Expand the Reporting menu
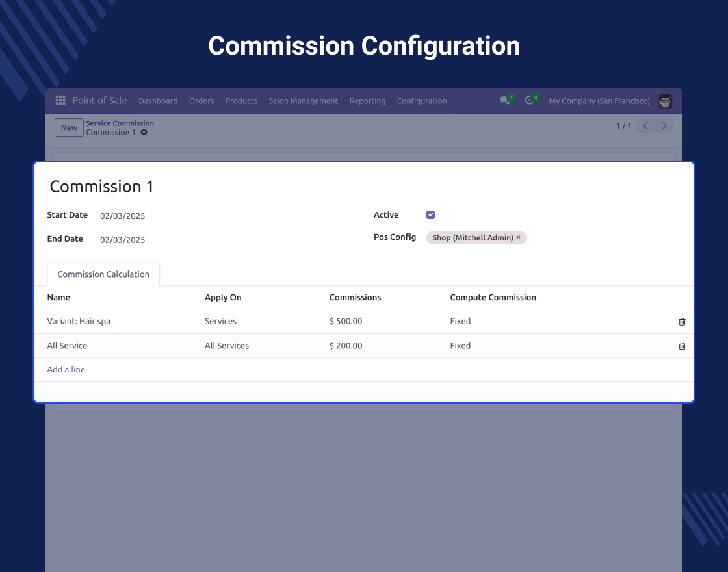Image resolution: width=728 pixels, height=572 pixels. tap(367, 101)
